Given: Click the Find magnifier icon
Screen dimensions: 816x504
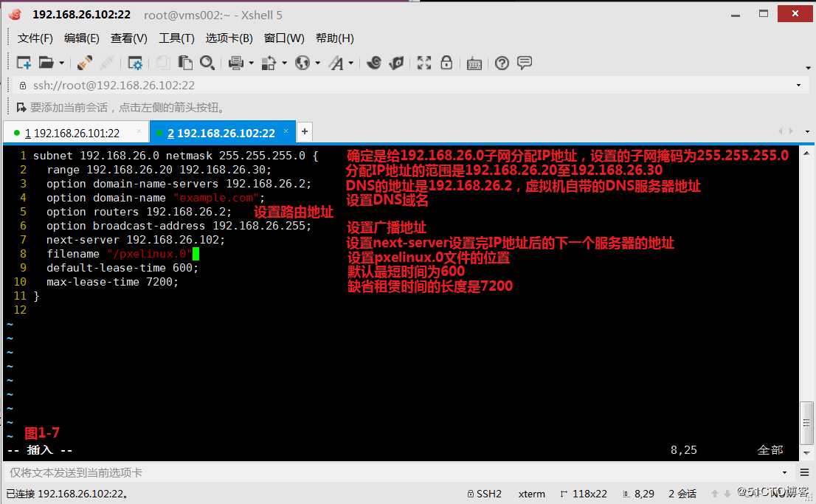Looking at the screenshot, I should coord(207,63).
